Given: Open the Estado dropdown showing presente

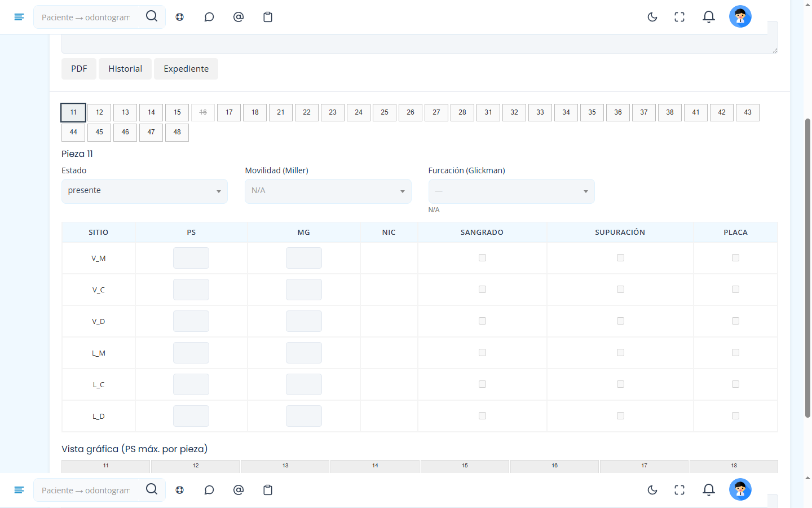Looking at the screenshot, I should [x=144, y=191].
